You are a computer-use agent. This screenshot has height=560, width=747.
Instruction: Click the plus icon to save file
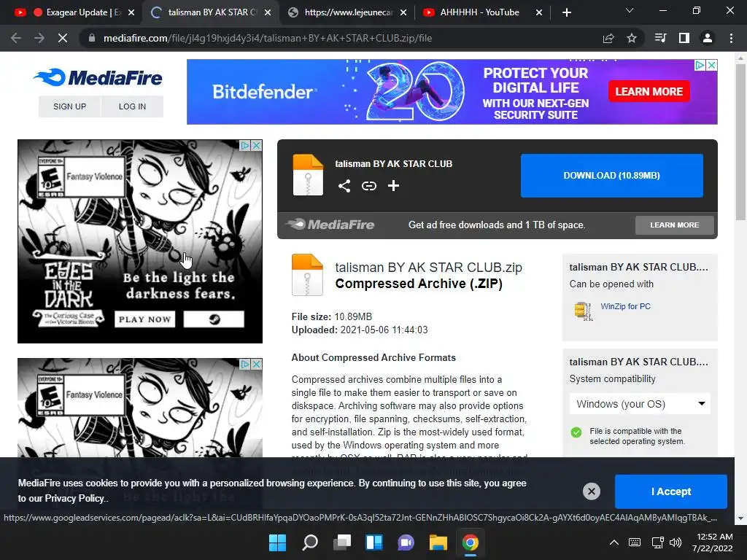tap(393, 186)
